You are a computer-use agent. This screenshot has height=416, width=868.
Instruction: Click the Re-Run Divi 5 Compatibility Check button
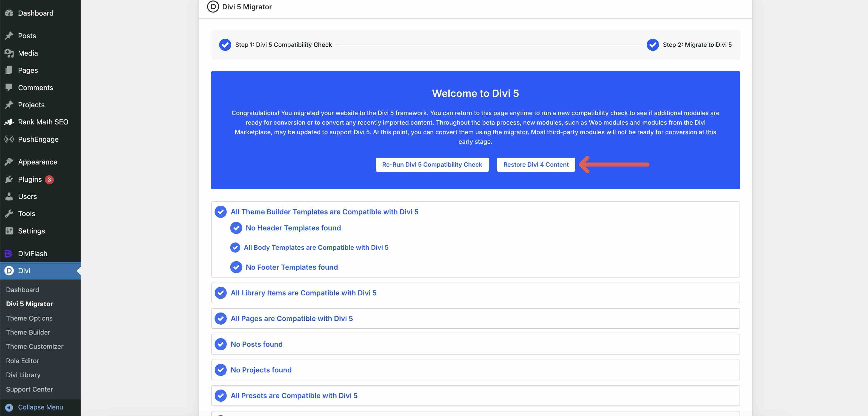pos(432,165)
